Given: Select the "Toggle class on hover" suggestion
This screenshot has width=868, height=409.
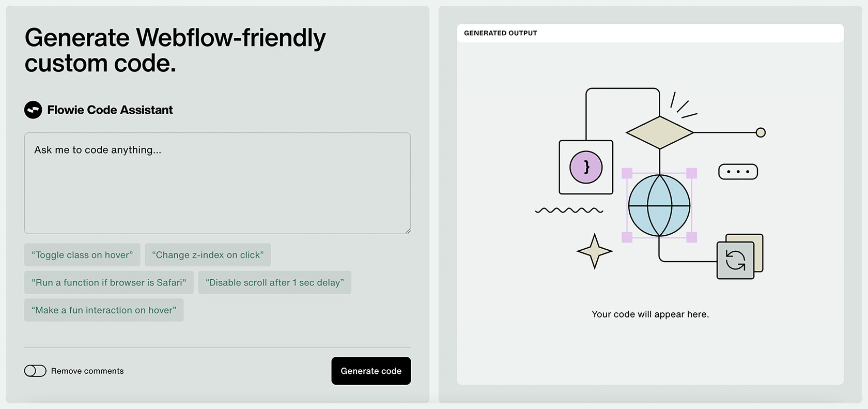Looking at the screenshot, I should point(82,255).
